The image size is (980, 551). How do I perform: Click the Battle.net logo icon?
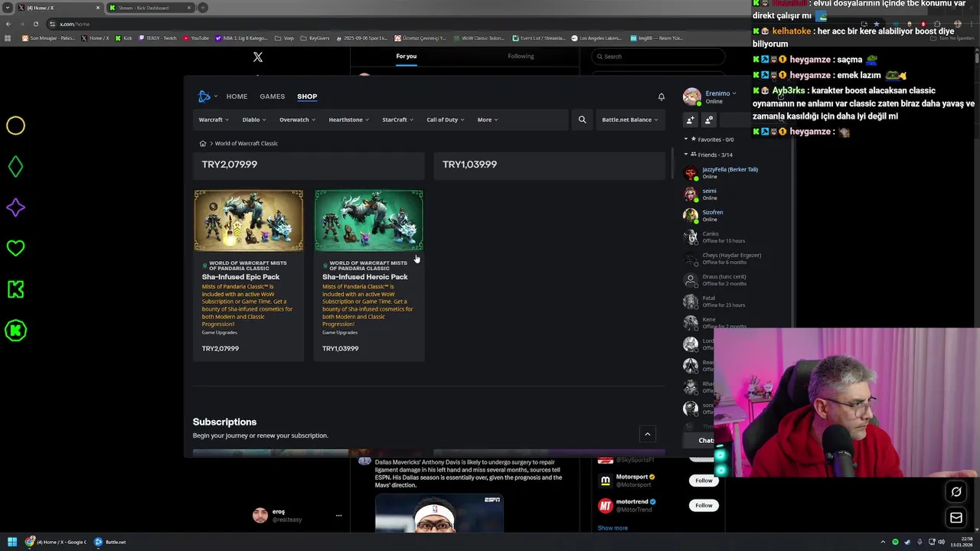(x=204, y=96)
